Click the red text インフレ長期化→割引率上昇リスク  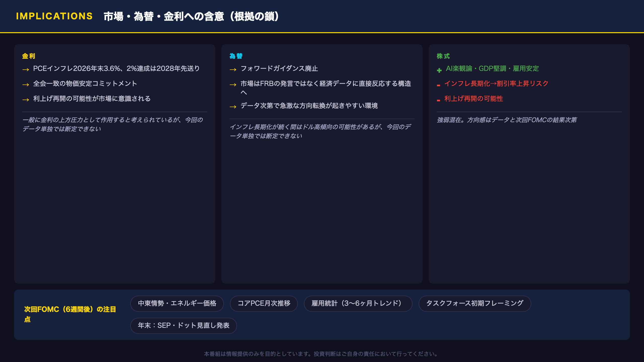[496, 84]
